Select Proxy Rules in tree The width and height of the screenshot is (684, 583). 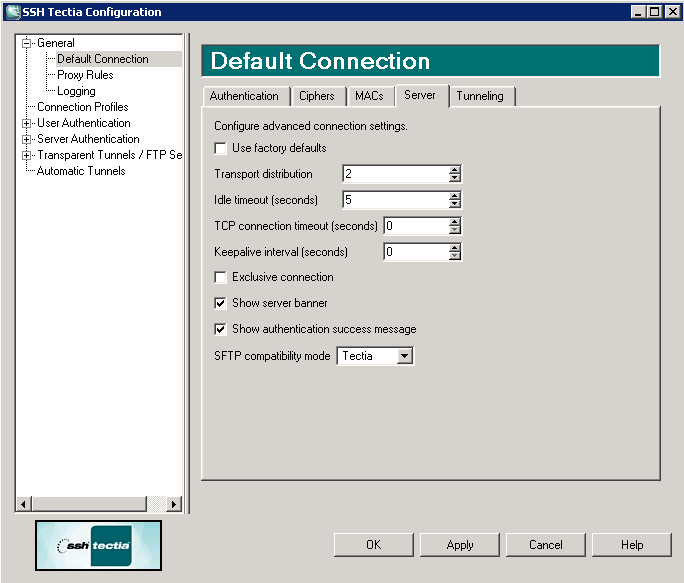[85, 75]
